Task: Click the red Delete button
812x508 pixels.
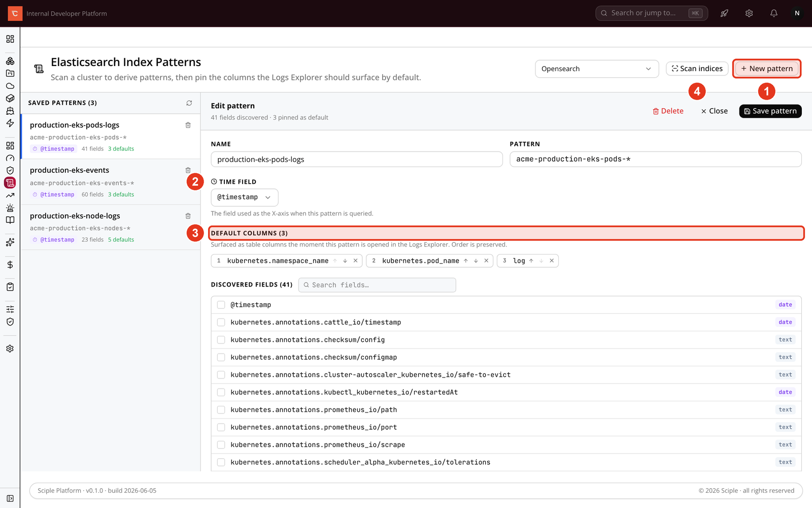Action: point(668,111)
